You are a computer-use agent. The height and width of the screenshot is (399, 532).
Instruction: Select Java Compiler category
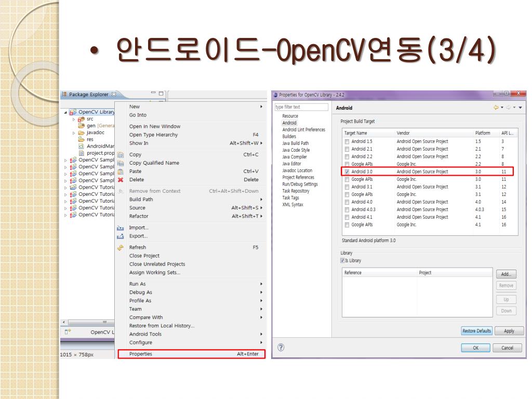click(295, 157)
